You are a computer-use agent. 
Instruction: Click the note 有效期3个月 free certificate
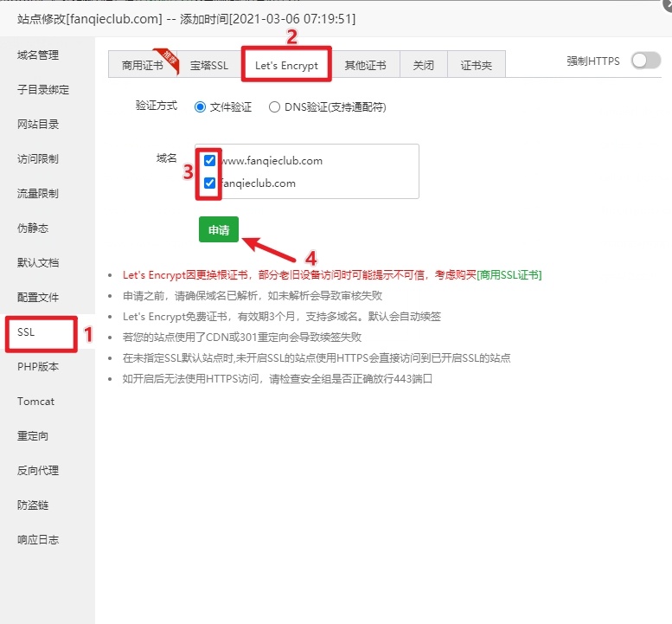282,317
